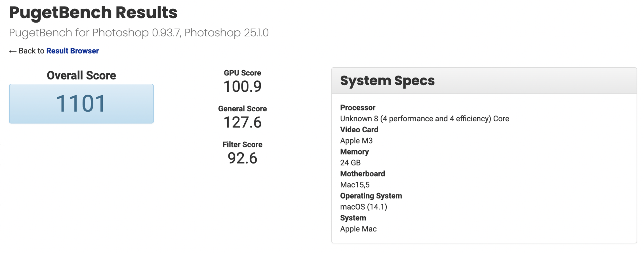Click the GPU Score label
Viewport: 644px width, 253px height.
(242, 73)
